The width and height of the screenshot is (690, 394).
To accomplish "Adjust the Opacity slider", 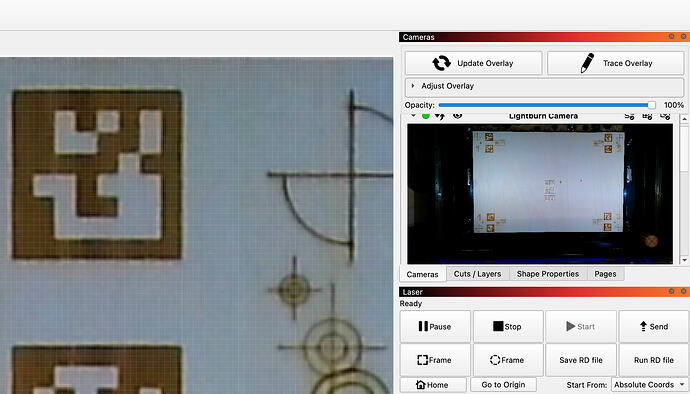I will (x=547, y=105).
